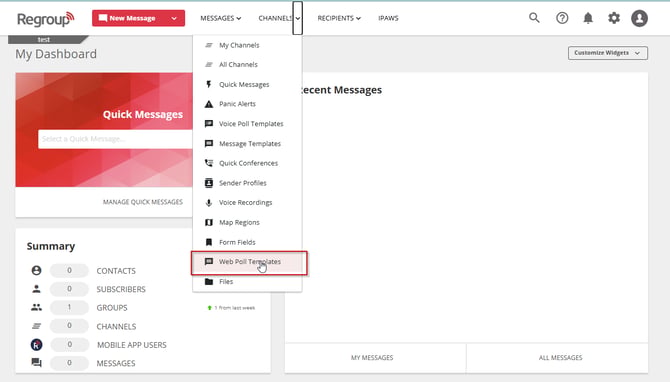The width and height of the screenshot is (670, 382).
Task: Click the MESSAGES label in Summary
Action: pos(116,363)
